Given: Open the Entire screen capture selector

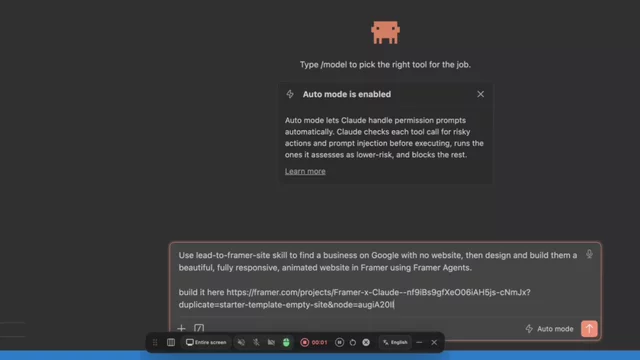Looking at the screenshot, I should tap(206, 342).
